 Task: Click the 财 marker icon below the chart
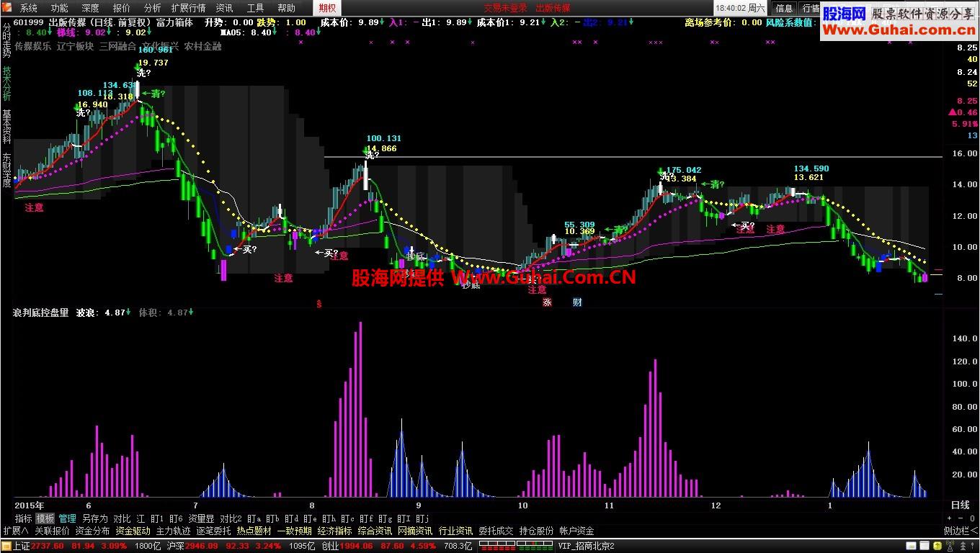coord(577,302)
